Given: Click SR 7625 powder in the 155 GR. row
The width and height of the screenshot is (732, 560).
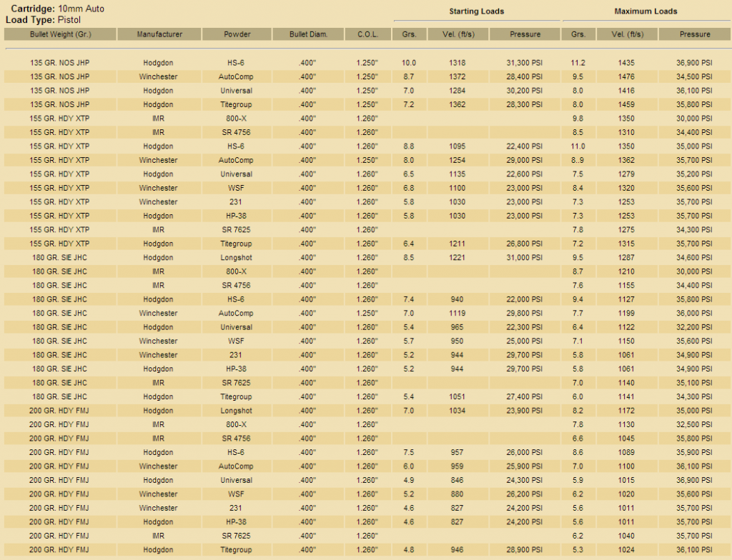Looking at the screenshot, I should pos(236,229).
